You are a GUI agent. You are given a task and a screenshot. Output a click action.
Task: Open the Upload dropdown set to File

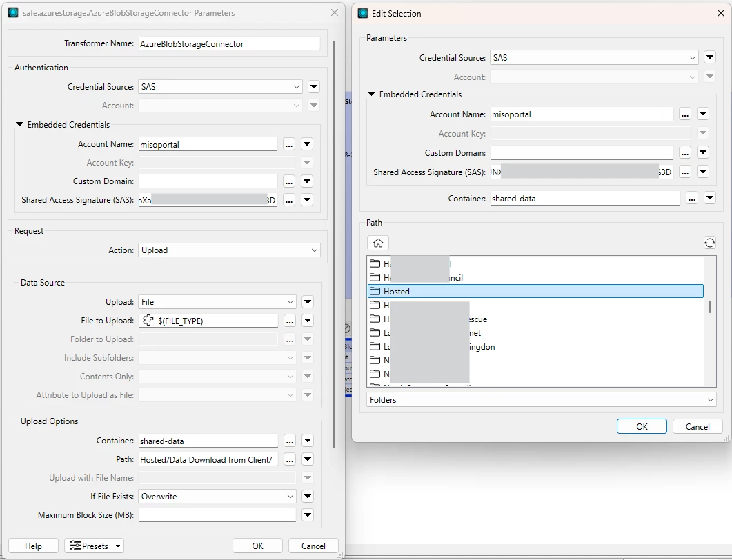(217, 302)
